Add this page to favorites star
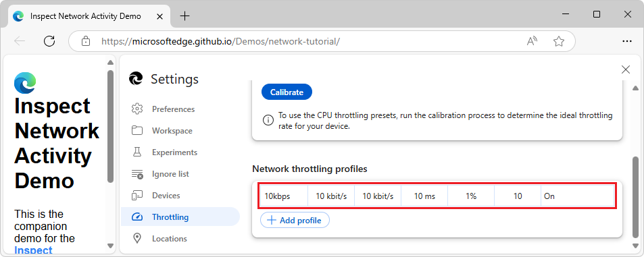 559,41
